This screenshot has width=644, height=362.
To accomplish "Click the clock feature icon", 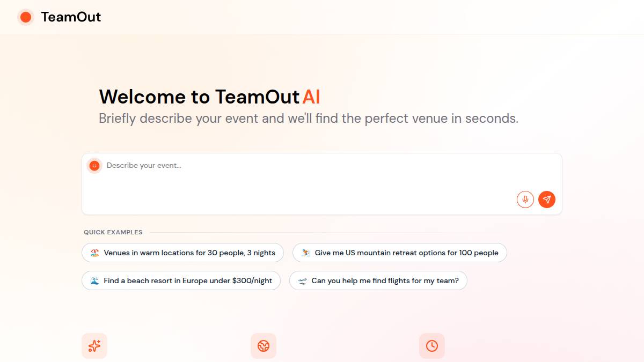I will (x=432, y=346).
